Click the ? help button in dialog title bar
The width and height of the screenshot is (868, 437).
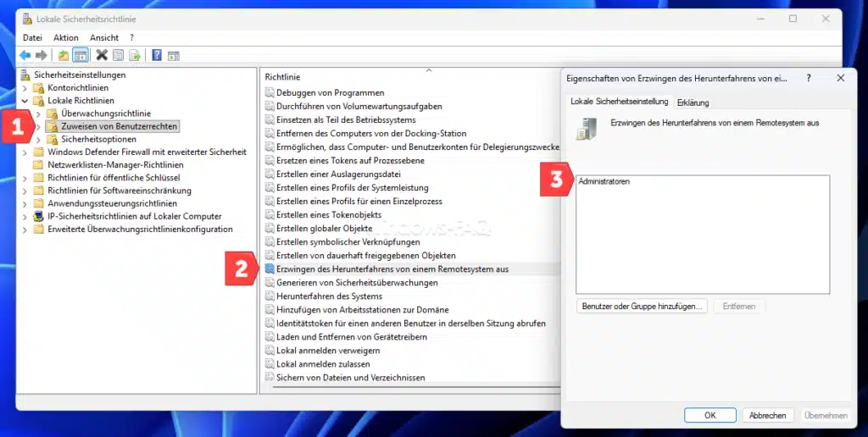coord(809,78)
